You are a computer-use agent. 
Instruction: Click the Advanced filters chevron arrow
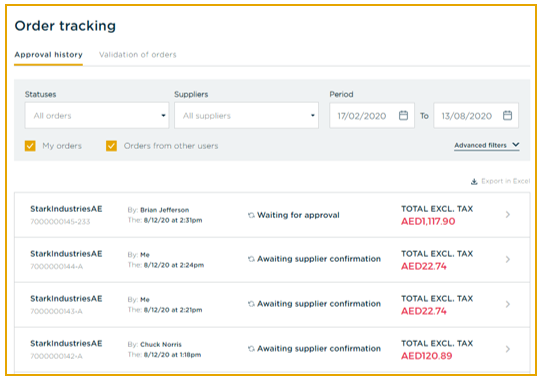pos(516,145)
